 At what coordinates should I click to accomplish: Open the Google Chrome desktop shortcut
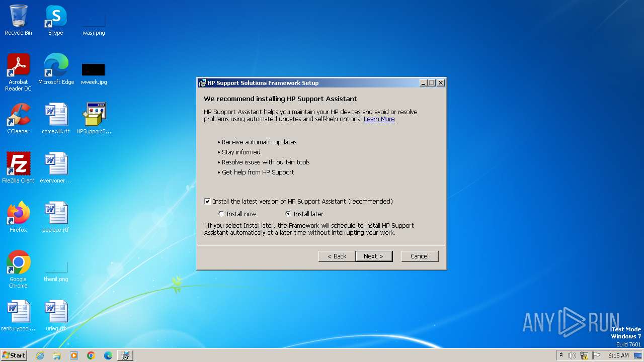[x=18, y=269]
